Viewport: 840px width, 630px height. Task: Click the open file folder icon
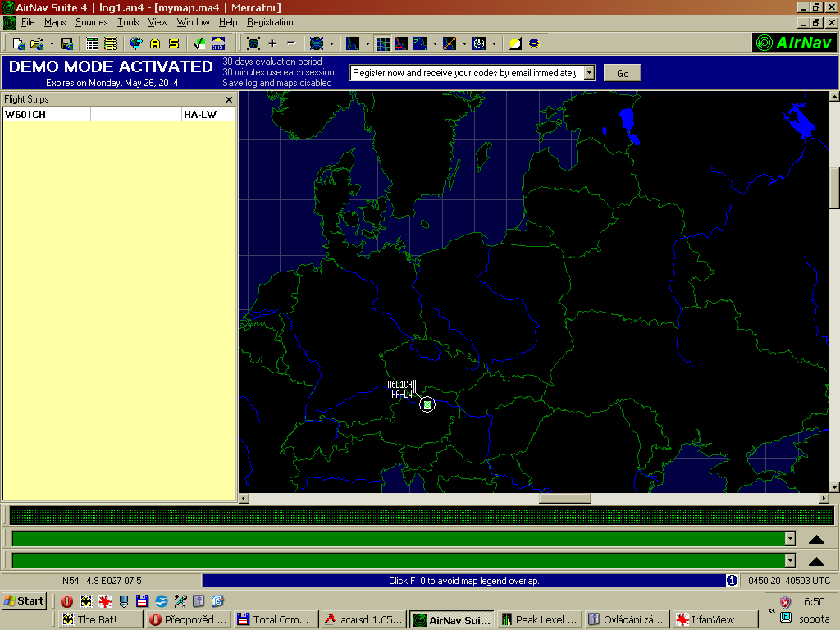(x=36, y=43)
